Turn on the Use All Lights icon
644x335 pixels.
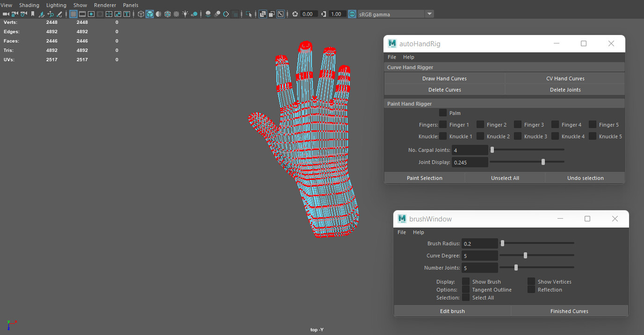coord(185,14)
